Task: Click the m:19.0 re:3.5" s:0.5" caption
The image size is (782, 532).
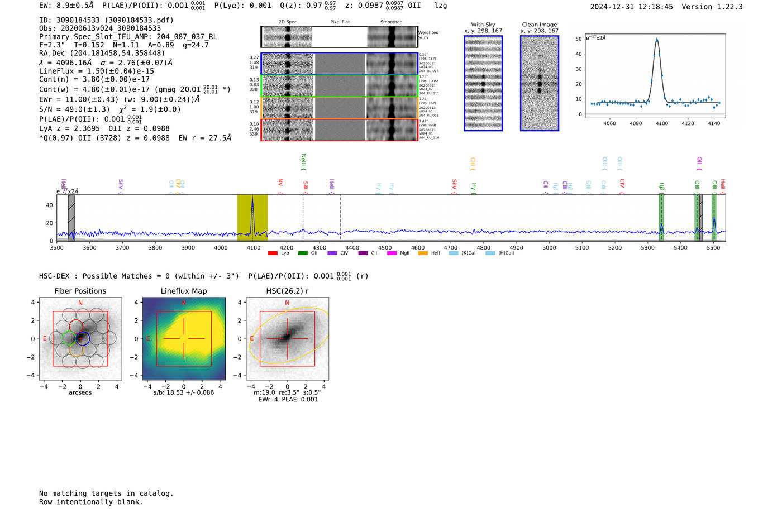Action: tap(287, 392)
